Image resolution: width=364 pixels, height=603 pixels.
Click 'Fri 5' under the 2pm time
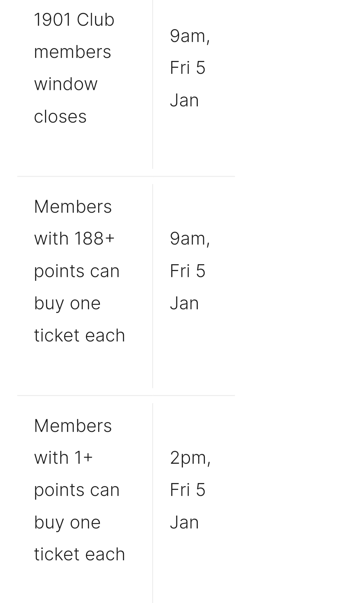pyautogui.click(x=188, y=490)
